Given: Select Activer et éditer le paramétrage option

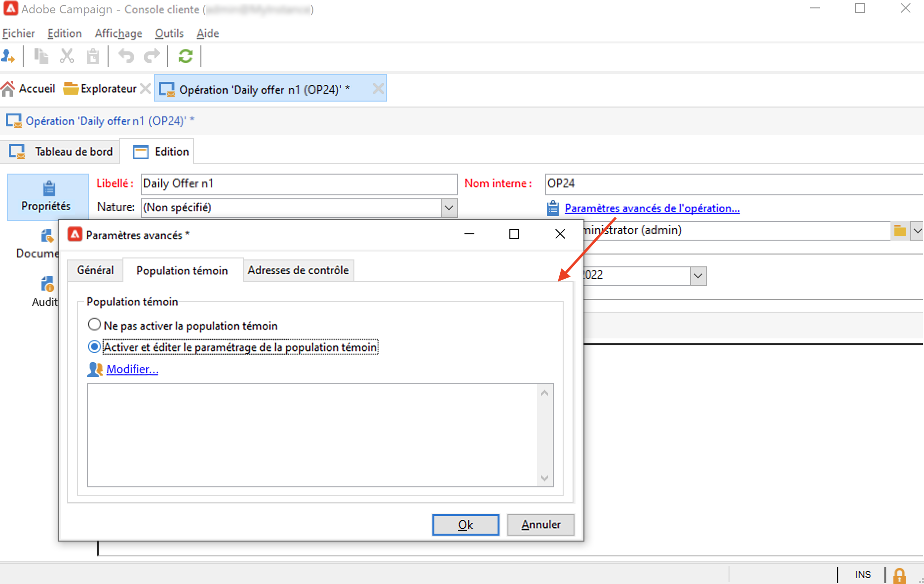Looking at the screenshot, I should (x=233, y=347).
